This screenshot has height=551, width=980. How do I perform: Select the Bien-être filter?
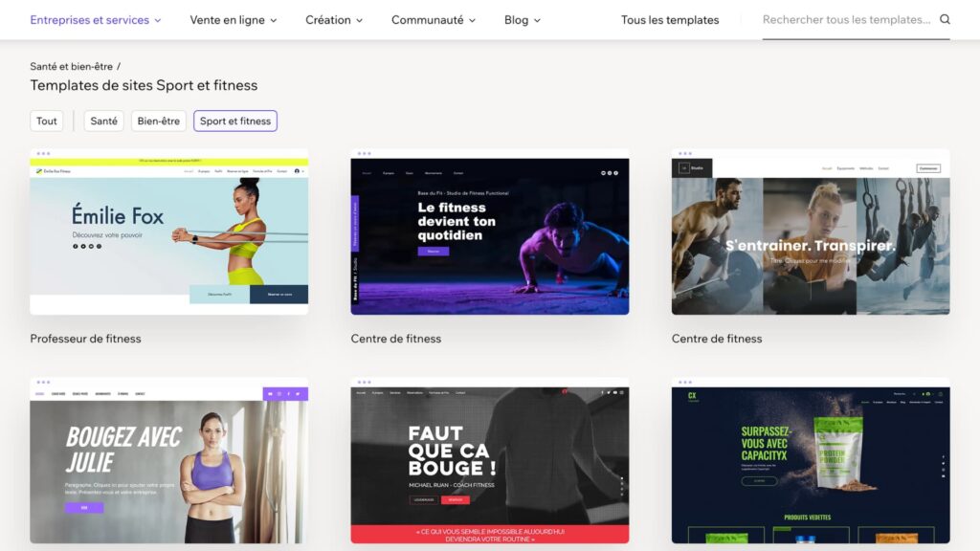click(x=158, y=121)
